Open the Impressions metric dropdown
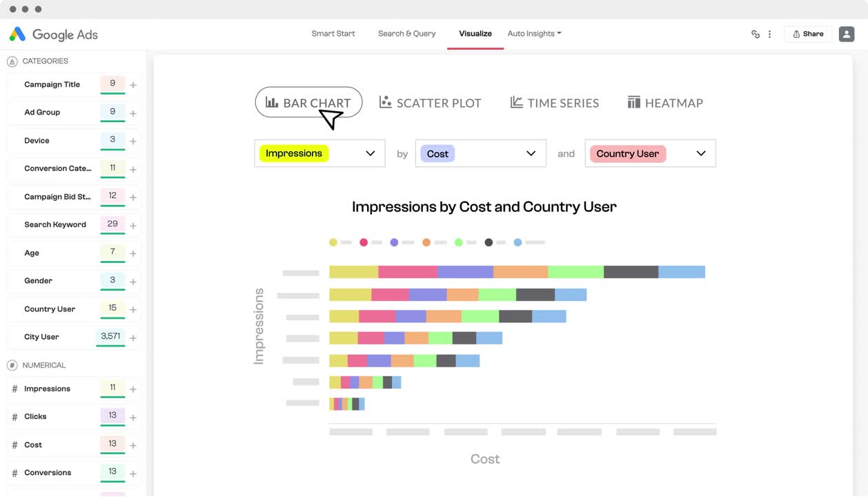868x497 pixels. pyautogui.click(x=371, y=153)
